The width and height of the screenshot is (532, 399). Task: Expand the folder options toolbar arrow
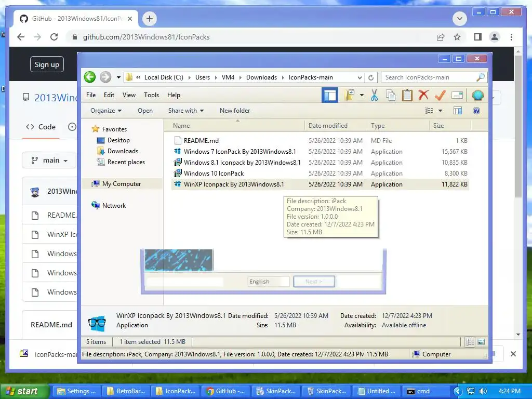pos(362,96)
